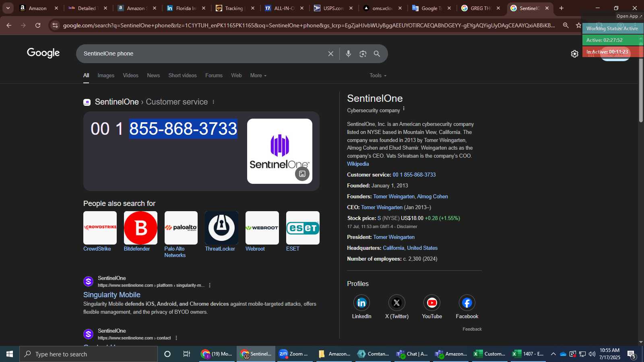
Task: Open image viewer icon on SentinelOne logo
Action: [302, 174]
